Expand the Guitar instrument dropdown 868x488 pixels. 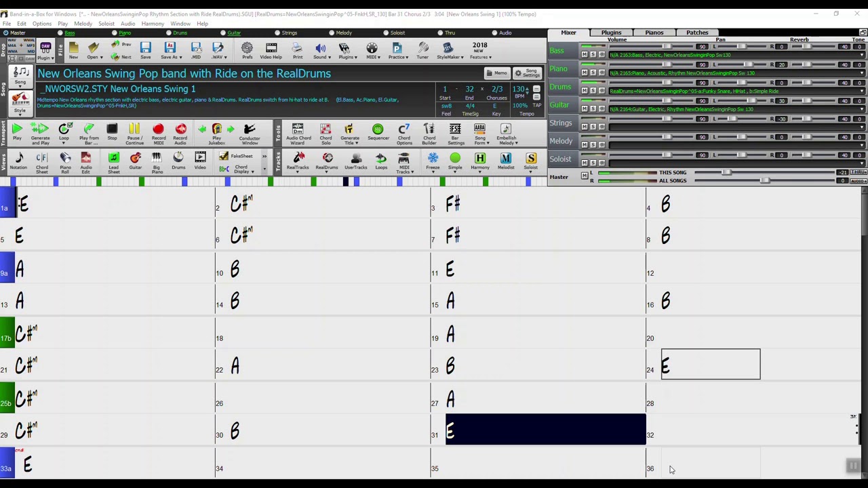click(x=861, y=109)
